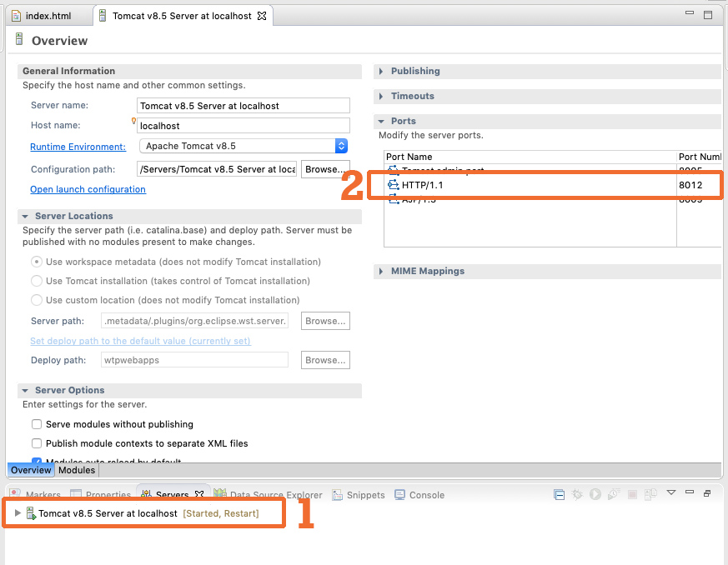Open launch configuration link
The width and height of the screenshot is (728, 565).
[88, 189]
